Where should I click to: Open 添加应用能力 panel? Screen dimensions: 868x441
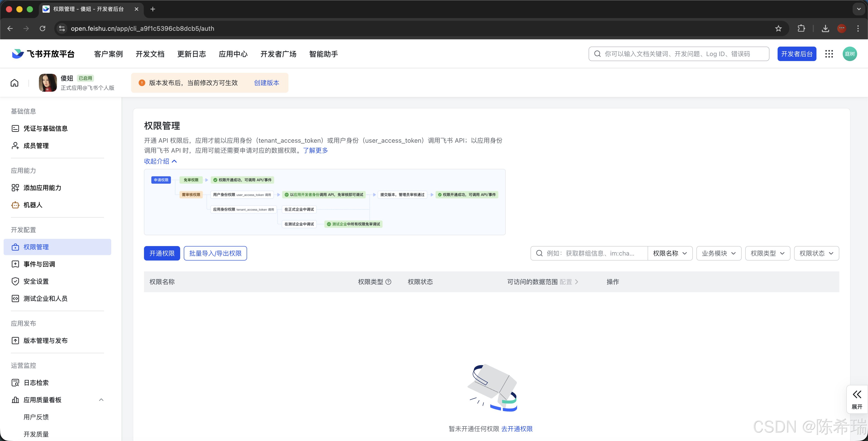click(42, 188)
